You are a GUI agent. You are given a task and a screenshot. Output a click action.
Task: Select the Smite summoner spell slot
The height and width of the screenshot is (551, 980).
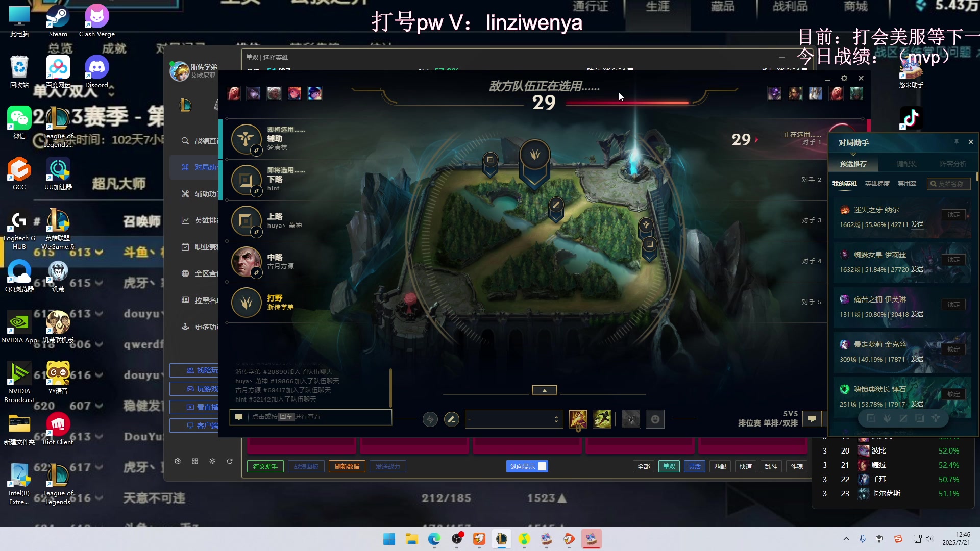(x=578, y=419)
